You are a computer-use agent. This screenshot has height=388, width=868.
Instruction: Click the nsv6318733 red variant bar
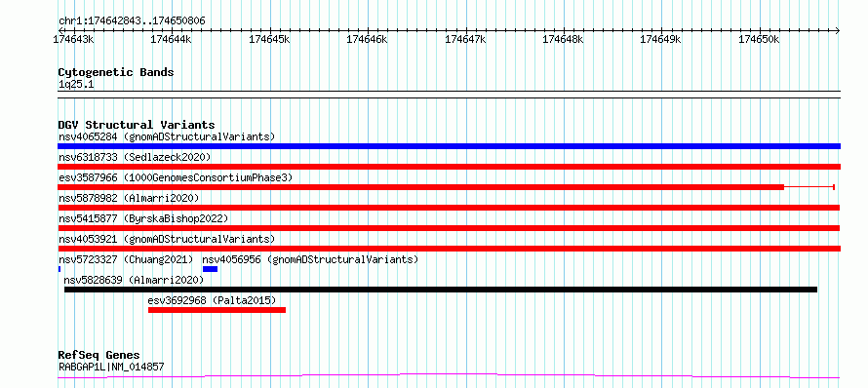point(449,167)
